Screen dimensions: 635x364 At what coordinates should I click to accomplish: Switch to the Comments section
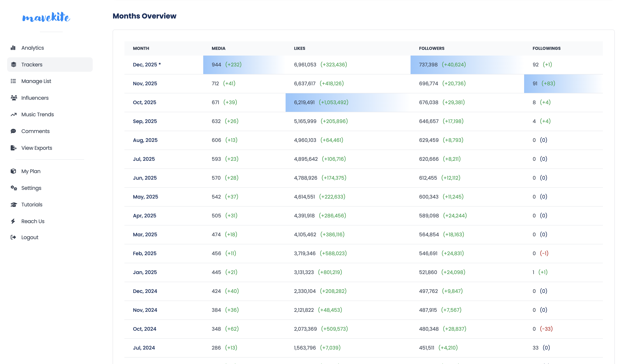[35, 131]
